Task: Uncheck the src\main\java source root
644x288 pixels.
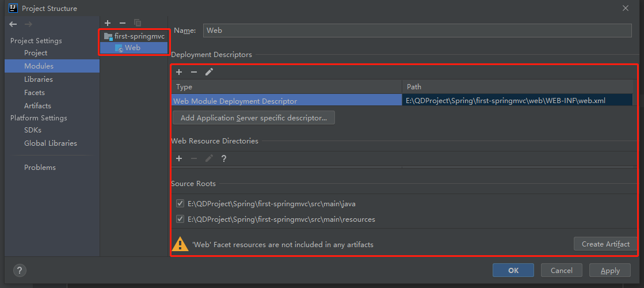Action: (180, 203)
